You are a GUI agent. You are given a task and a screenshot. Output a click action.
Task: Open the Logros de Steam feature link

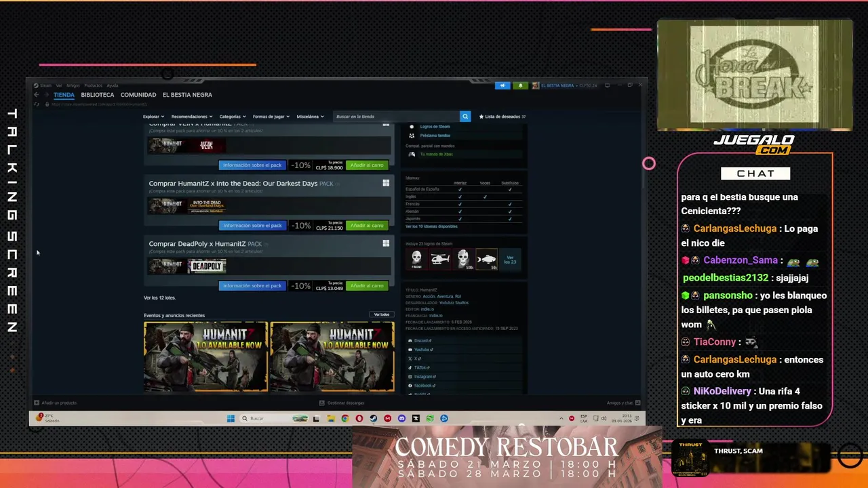click(435, 127)
